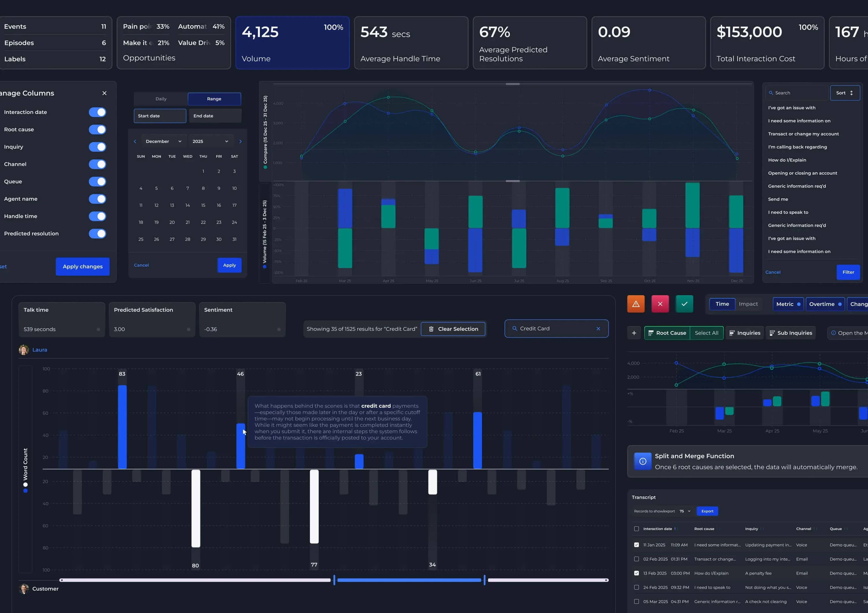Click sort icon beside Queue header
The height and width of the screenshot is (613, 868).
846,529
